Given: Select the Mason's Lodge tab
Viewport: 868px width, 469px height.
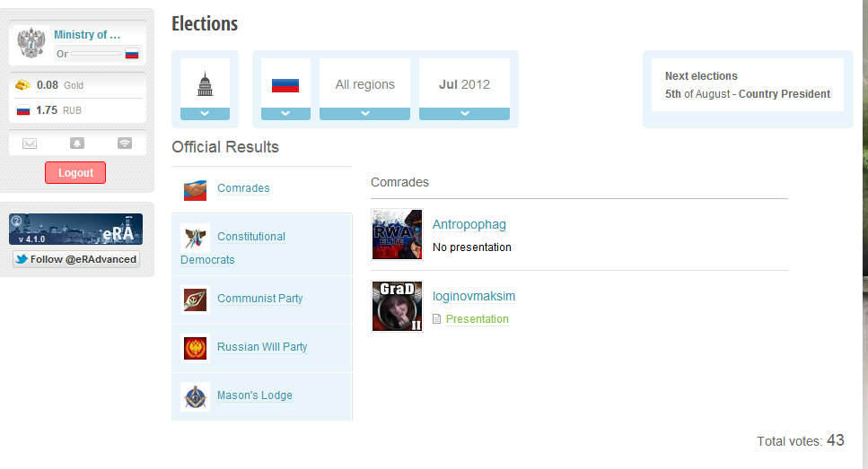Looking at the screenshot, I should click(254, 395).
